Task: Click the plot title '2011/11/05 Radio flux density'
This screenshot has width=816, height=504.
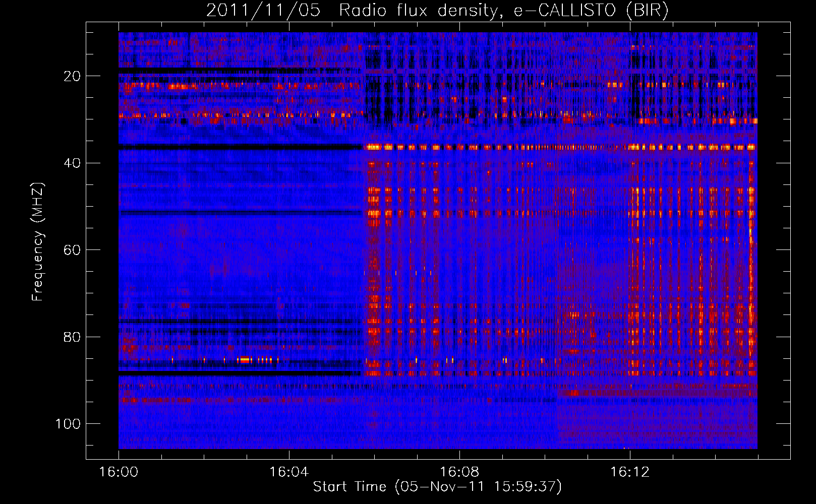Action: click(437, 11)
